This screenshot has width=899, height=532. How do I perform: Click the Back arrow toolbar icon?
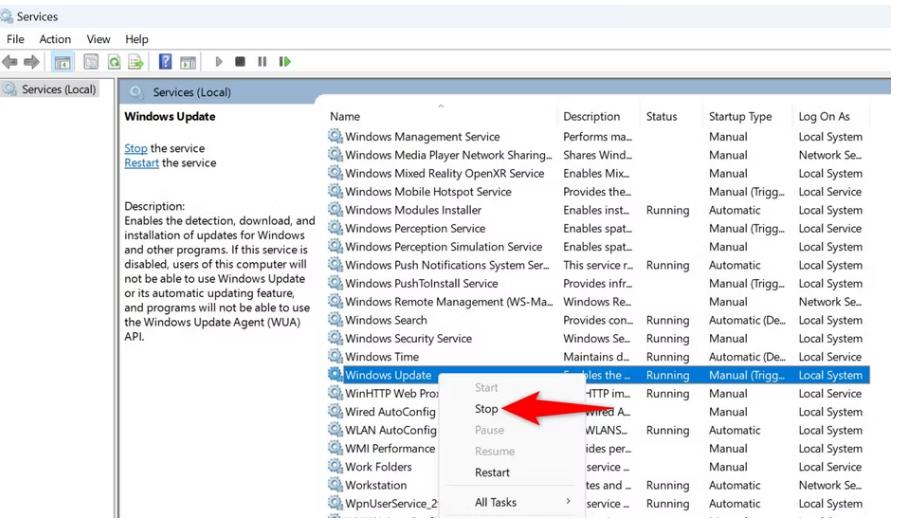(10, 61)
